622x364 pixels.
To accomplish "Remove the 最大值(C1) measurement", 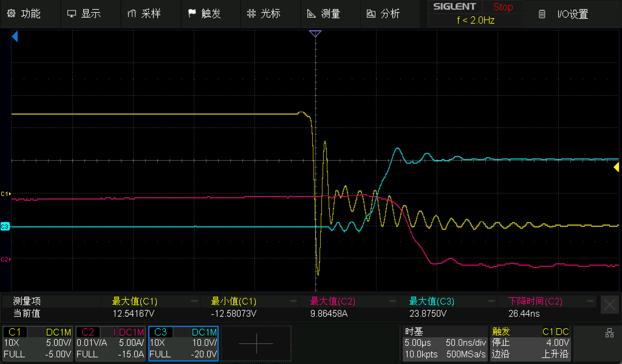I will coord(194,301).
